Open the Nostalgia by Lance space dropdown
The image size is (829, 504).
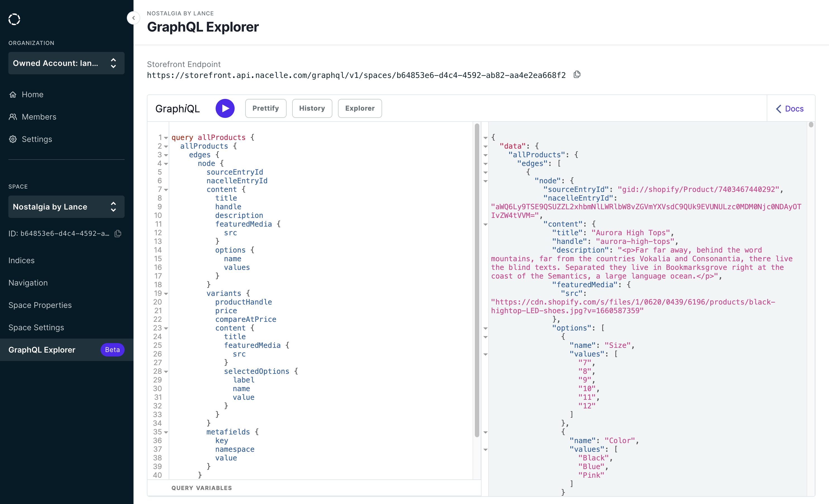tap(66, 206)
